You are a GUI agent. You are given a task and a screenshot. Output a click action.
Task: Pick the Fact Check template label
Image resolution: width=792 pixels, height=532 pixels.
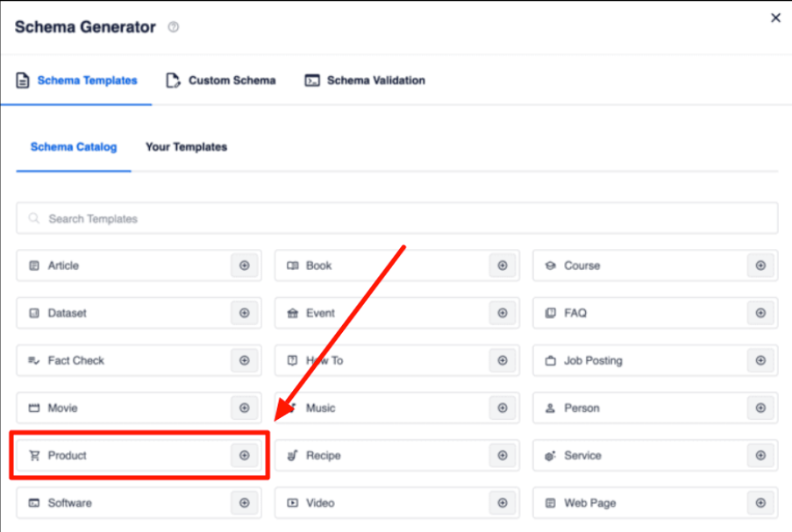point(75,360)
